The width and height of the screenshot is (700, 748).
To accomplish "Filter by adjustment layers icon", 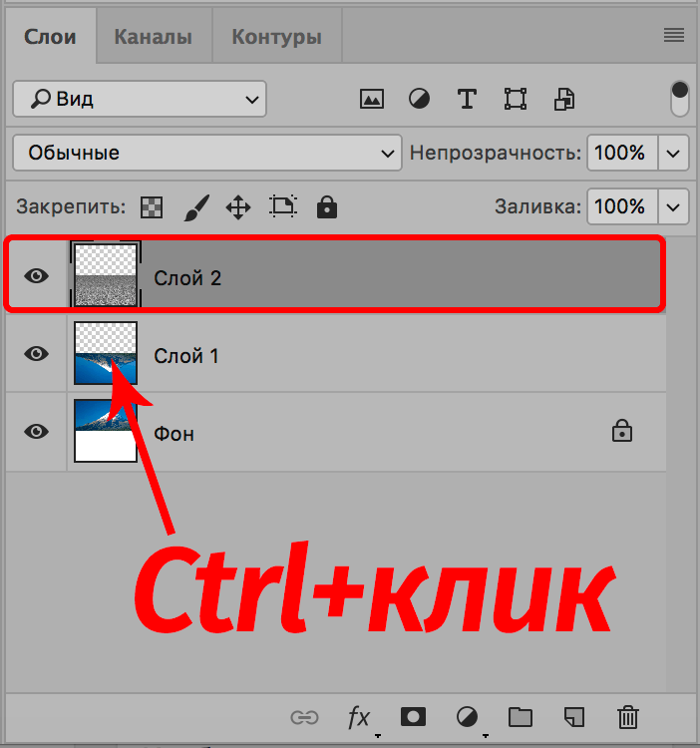I will click(419, 99).
